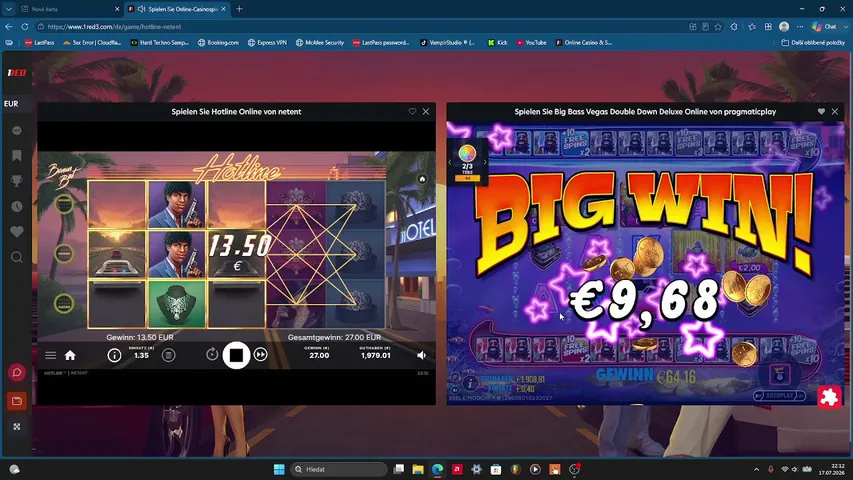Open the browser profile avatar

784,27
